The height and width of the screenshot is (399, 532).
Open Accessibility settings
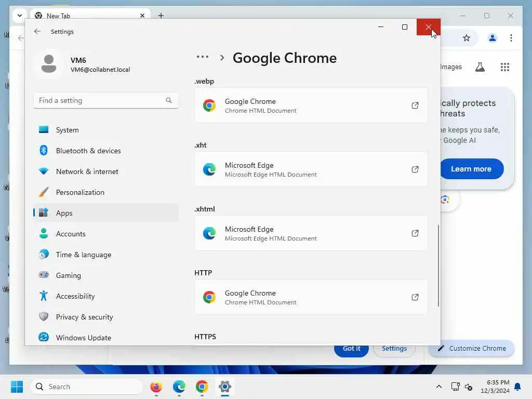click(x=106, y=296)
